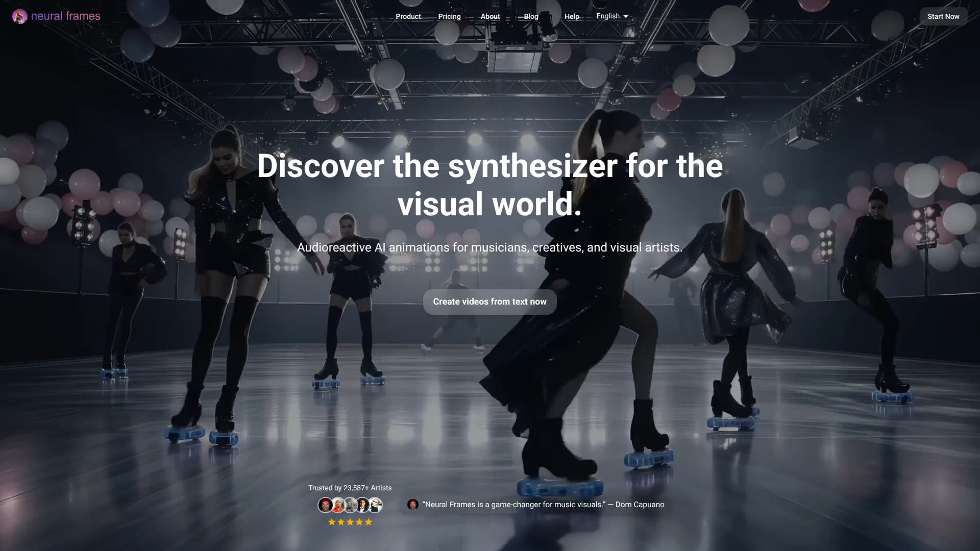Click the third grayscale artist avatar
This screenshot has height=551, width=980.
coord(350,505)
